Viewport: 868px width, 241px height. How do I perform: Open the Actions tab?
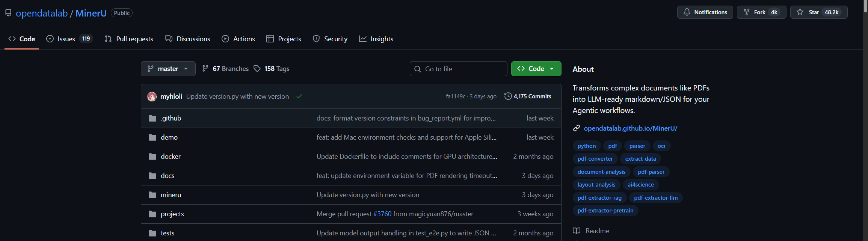[x=238, y=39]
